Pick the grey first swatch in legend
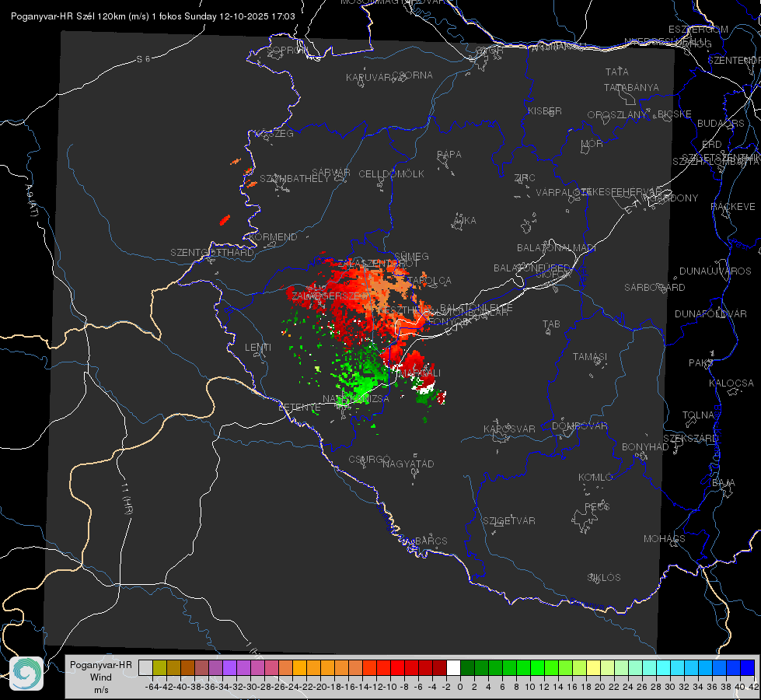 point(145,668)
